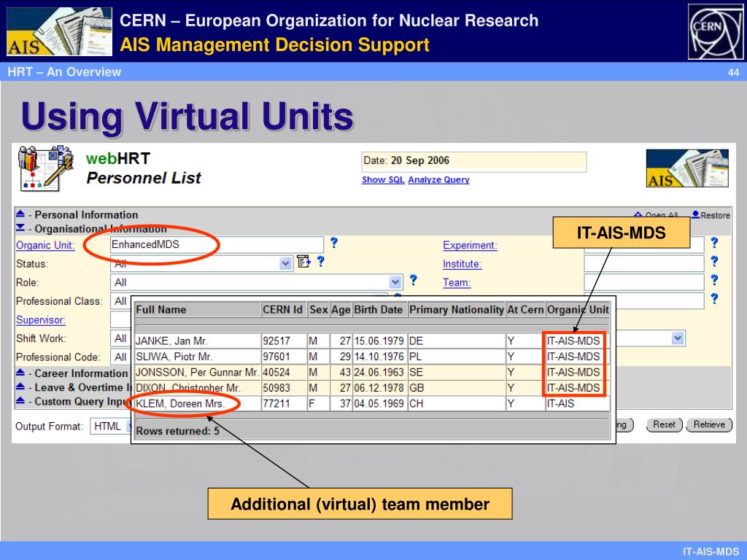Click CERN Id 92517 cell
Screen dimensions: 747x560
coord(284,341)
